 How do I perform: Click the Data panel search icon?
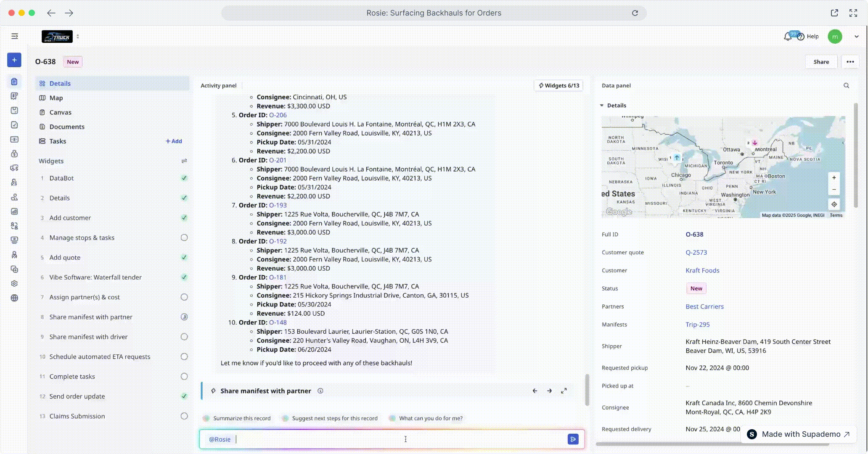pos(846,85)
